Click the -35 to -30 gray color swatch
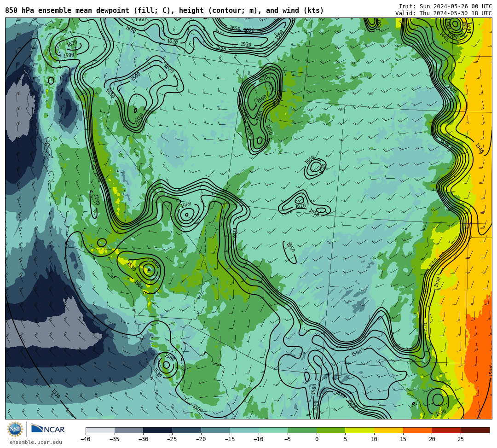Image resolution: width=497 pixels, height=448 pixels. [129, 430]
